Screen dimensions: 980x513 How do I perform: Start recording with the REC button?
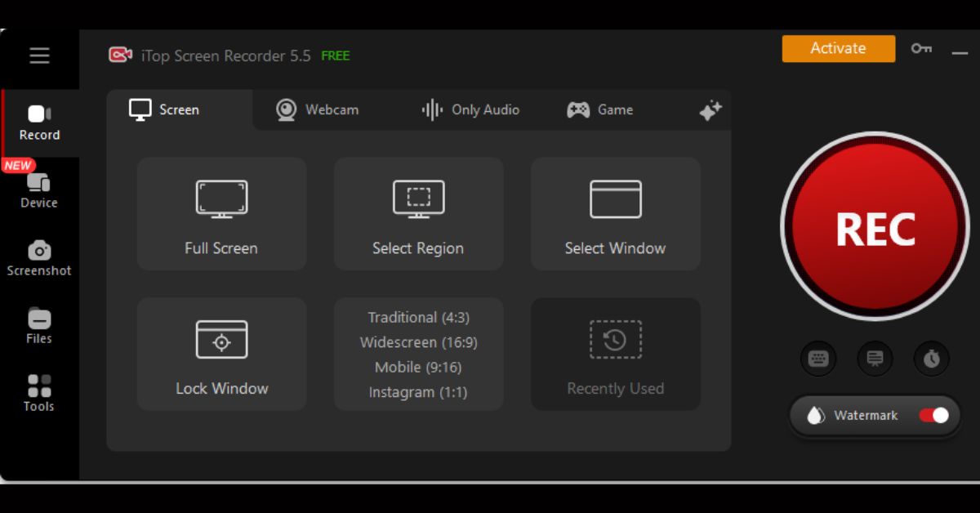[875, 228]
